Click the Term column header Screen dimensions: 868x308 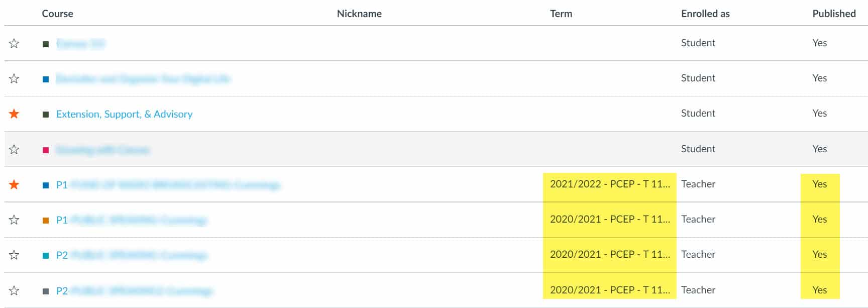pyautogui.click(x=560, y=14)
